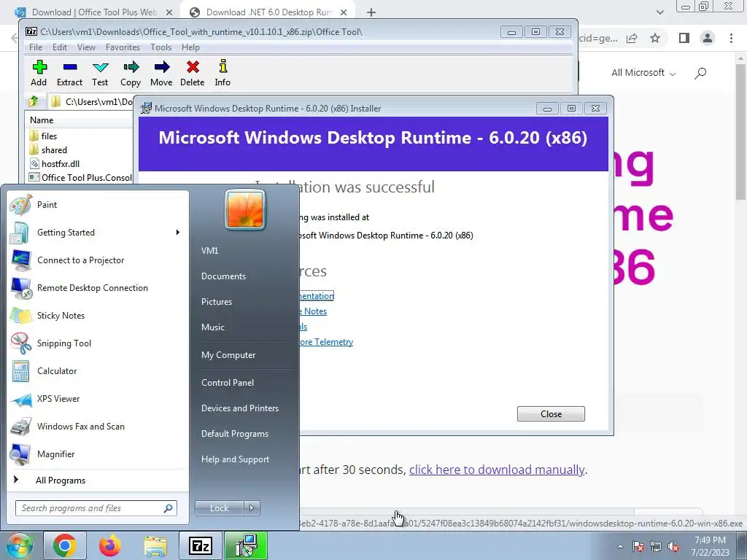Click Action Center flag in tray
The height and width of the screenshot is (560, 747).
pos(638,546)
